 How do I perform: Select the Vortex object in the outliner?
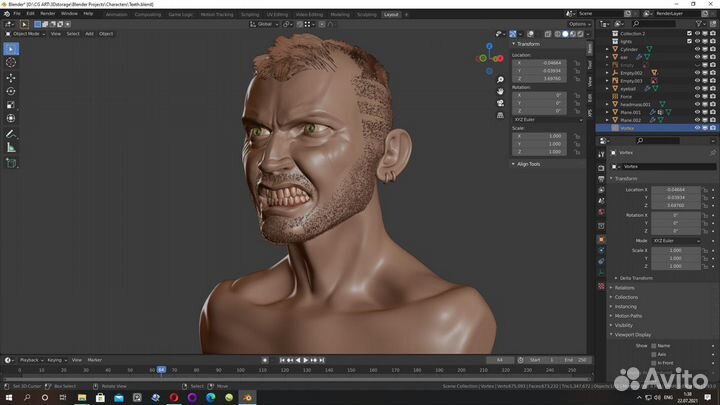point(627,128)
